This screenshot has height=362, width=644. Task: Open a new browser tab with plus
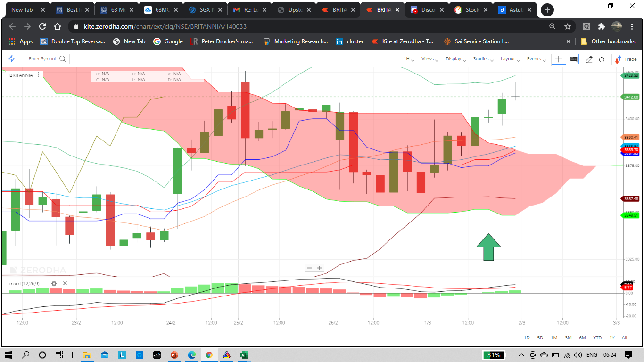(547, 9)
